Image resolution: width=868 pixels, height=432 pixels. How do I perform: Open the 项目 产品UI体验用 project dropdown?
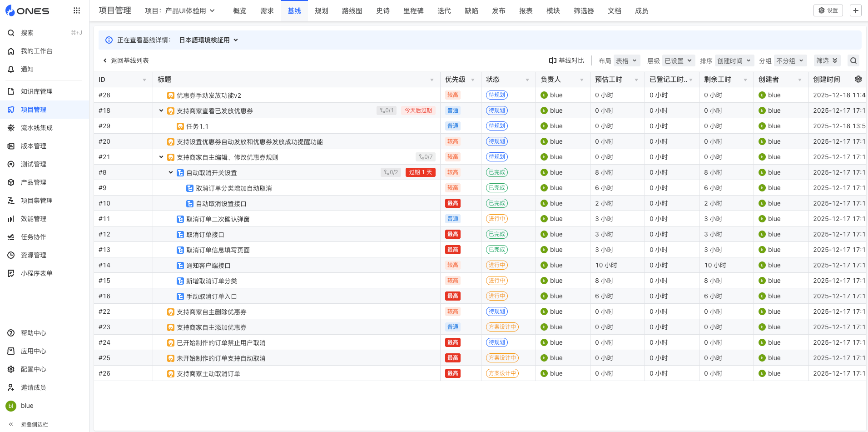click(180, 10)
